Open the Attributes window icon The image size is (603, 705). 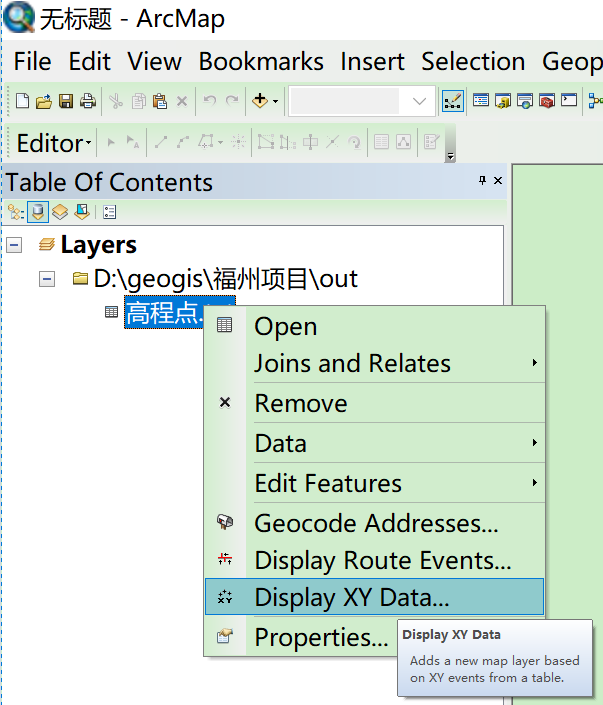pyautogui.click(x=381, y=142)
